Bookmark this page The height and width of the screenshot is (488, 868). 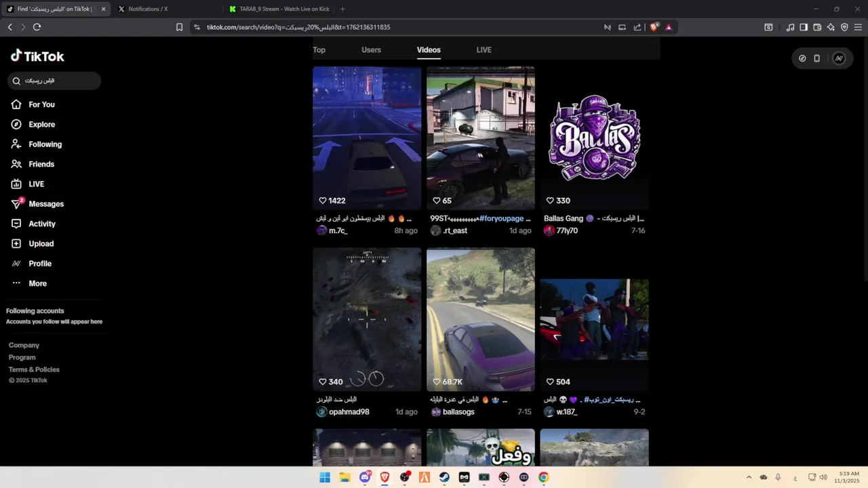179,27
